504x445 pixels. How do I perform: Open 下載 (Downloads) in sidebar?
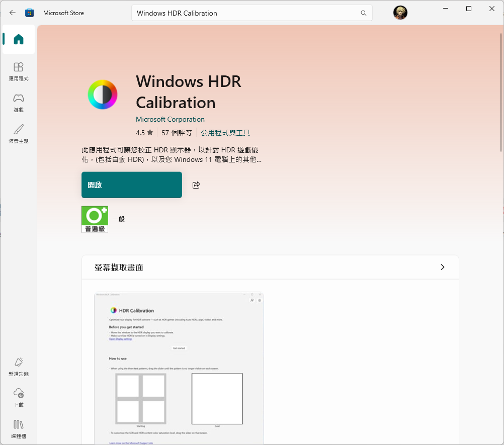pyautogui.click(x=18, y=398)
